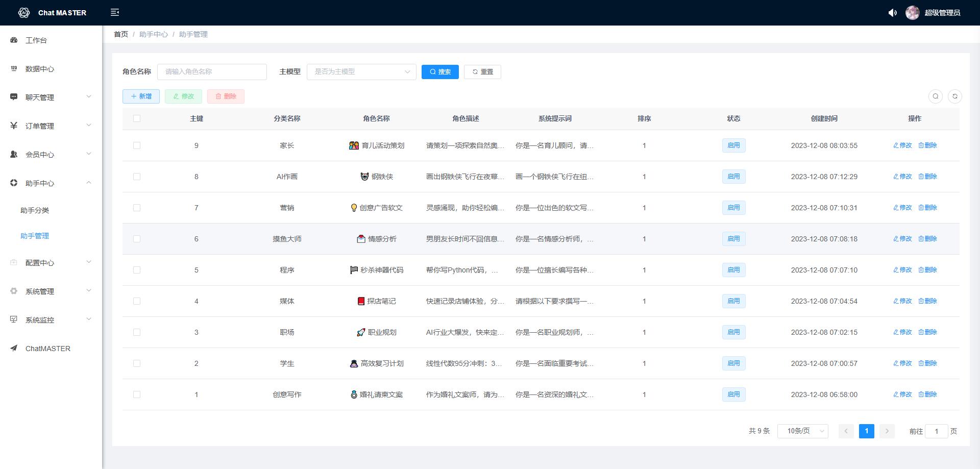The width and height of the screenshot is (980, 469).
Task: Click the 配置中心 icon in sidebar
Action: pyautogui.click(x=14, y=262)
